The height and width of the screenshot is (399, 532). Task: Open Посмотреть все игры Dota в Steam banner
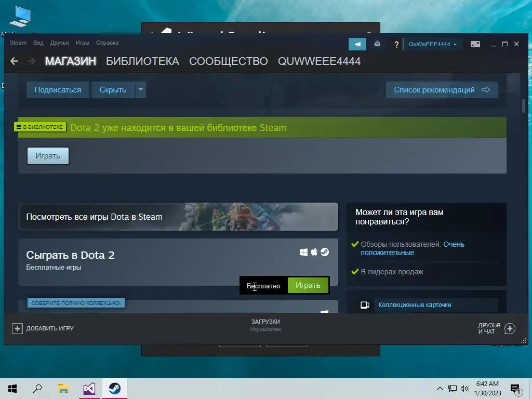178,217
